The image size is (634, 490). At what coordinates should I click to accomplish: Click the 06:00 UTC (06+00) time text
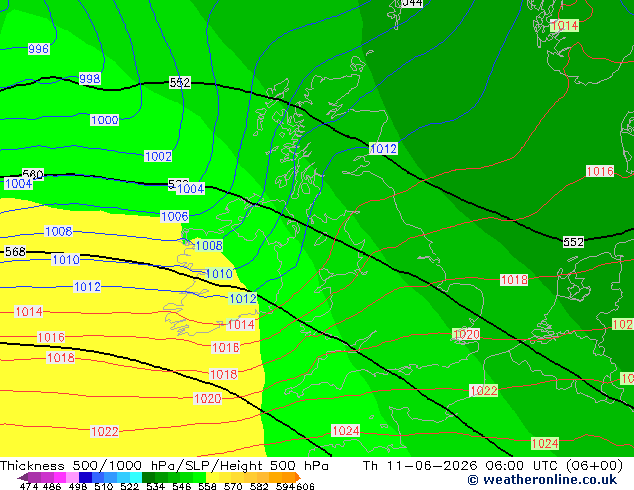pos(554,466)
